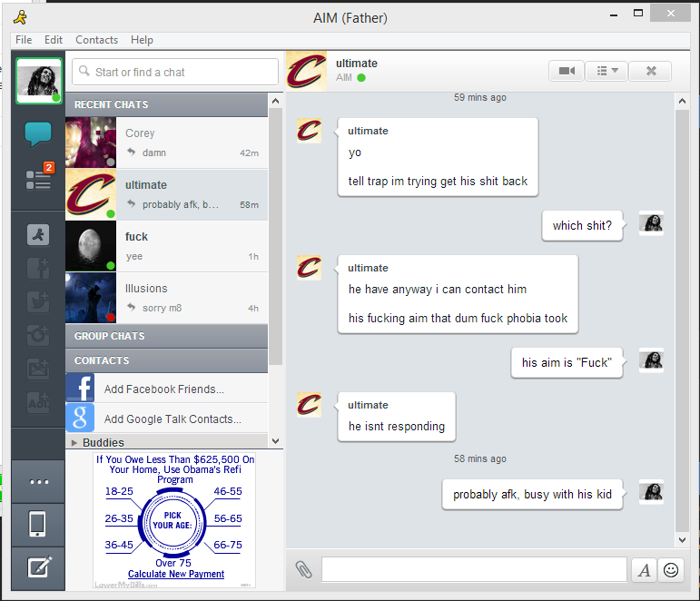Close the ultimate conversation pane
This screenshot has width=700, height=601.
tap(651, 71)
